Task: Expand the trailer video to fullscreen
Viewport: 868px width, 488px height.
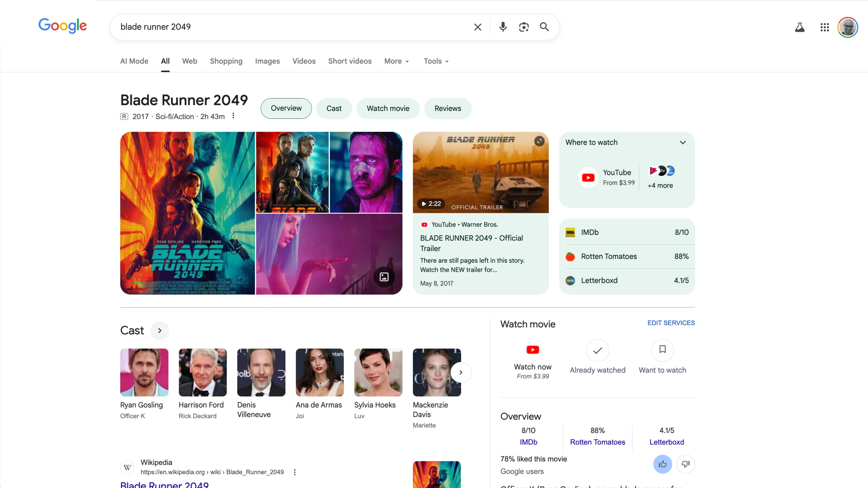Action: coord(539,141)
